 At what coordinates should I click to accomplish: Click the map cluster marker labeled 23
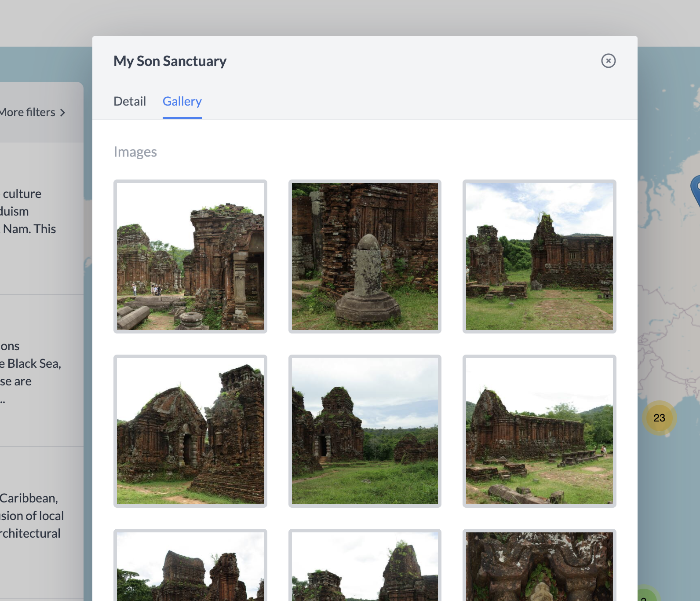659,418
